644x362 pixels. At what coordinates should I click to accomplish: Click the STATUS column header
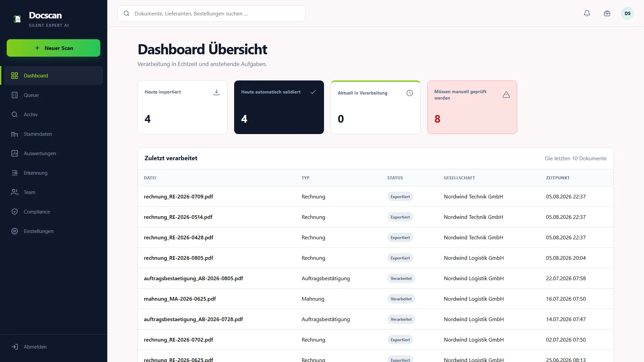(395, 178)
